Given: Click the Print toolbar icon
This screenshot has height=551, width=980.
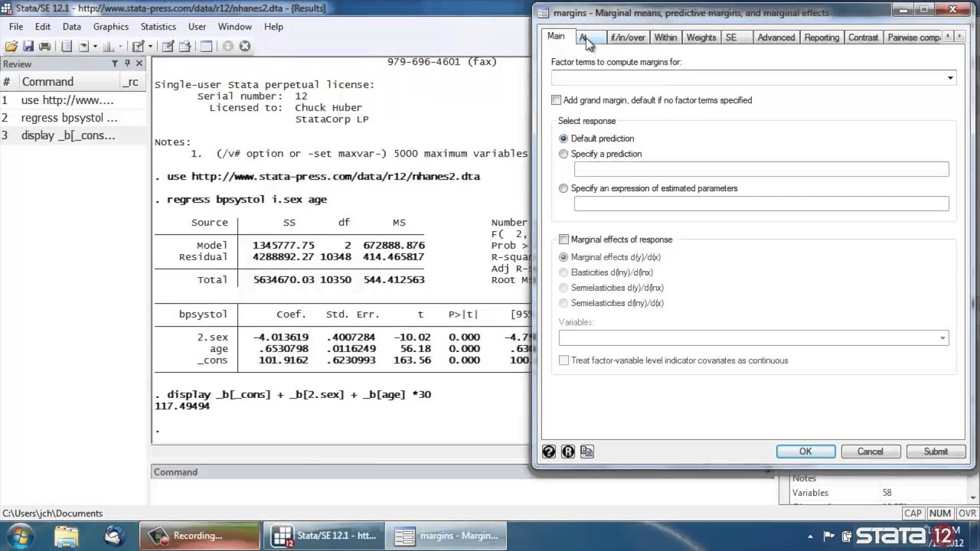Looking at the screenshot, I should click(x=44, y=46).
